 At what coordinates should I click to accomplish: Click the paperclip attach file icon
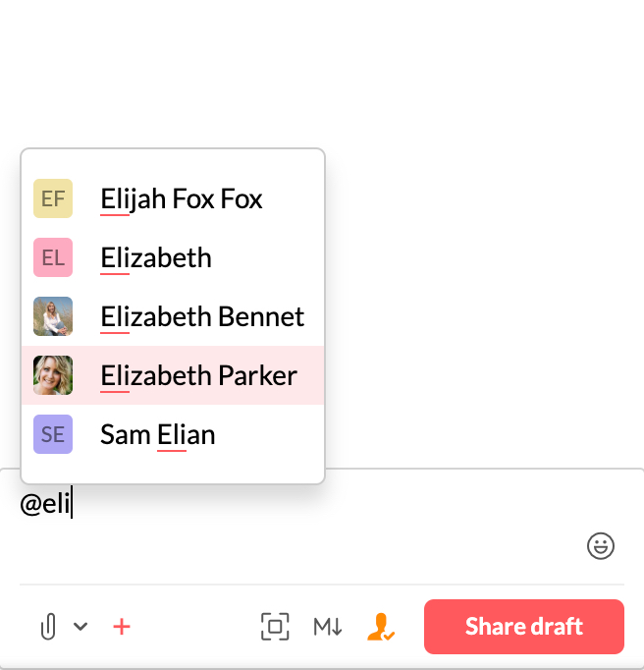(47, 627)
